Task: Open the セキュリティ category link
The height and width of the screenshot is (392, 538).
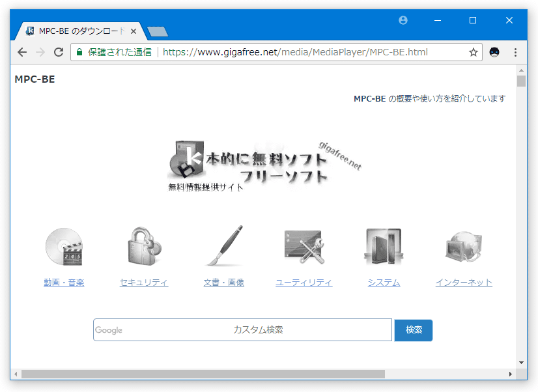Action: [144, 283]
